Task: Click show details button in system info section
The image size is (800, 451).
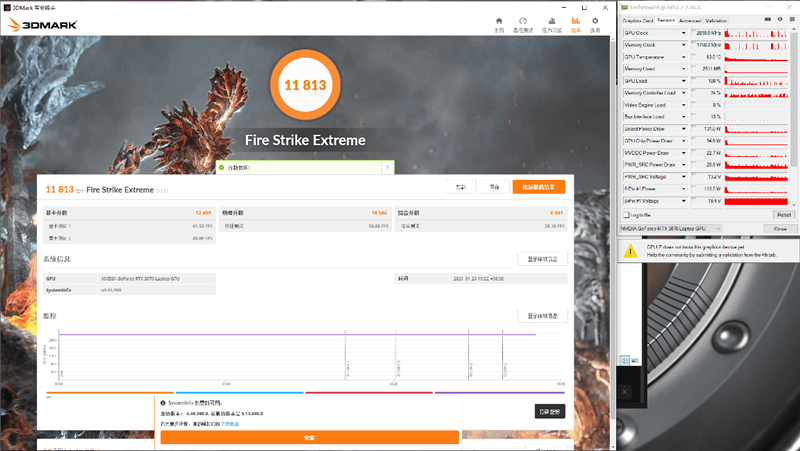Action: (x=542, y=259)
